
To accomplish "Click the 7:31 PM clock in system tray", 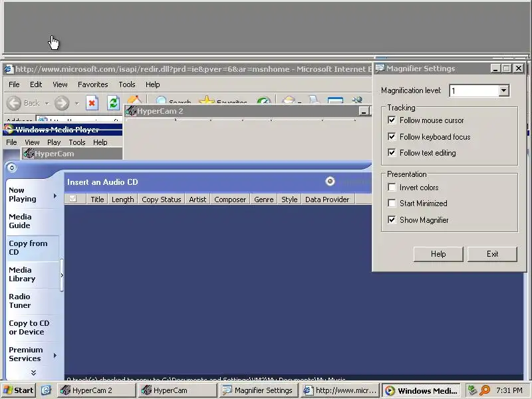I will tap(509, 390).
